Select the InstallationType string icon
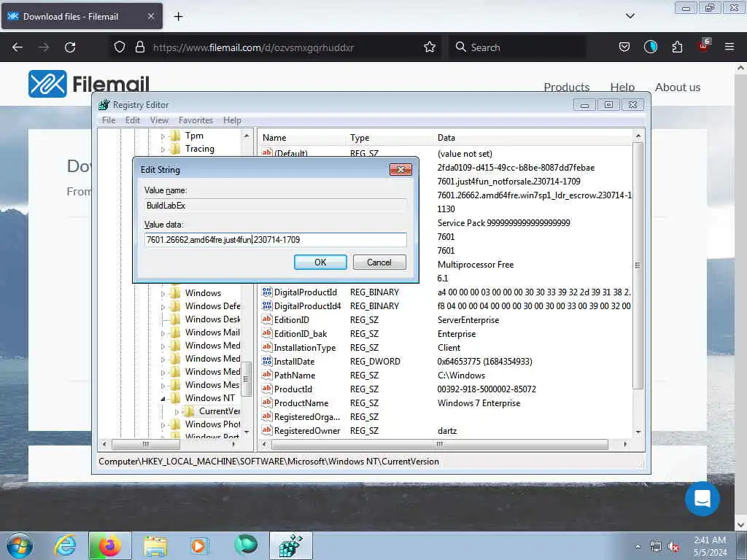The height and width of the screenshot is (560, 747). 267,347
